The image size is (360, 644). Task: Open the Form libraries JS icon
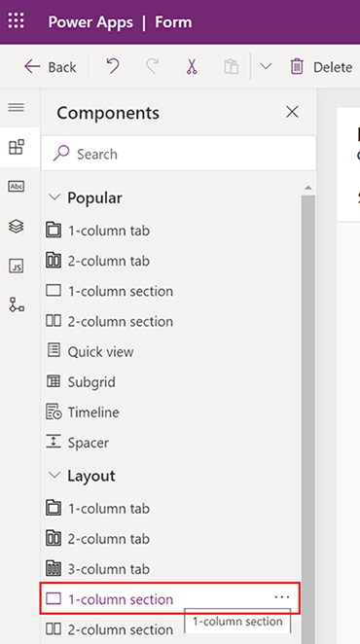(x=17, y=267)
